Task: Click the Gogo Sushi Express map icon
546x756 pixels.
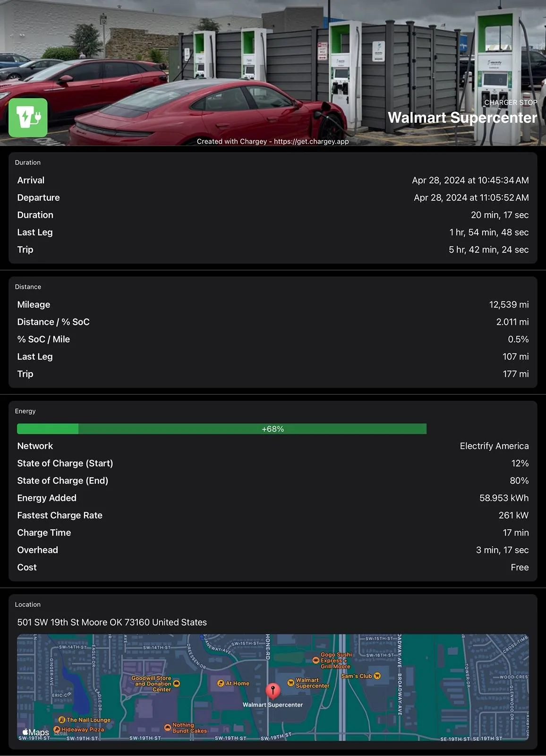Action: click(x=316, y=661)
